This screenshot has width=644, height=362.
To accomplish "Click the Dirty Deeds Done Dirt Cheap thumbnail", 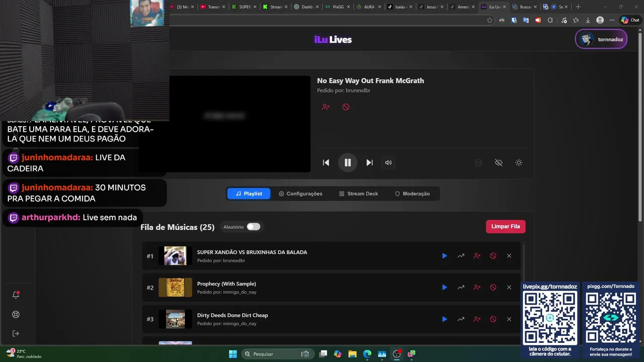I will pyautogui.click(x=175, y=319).
